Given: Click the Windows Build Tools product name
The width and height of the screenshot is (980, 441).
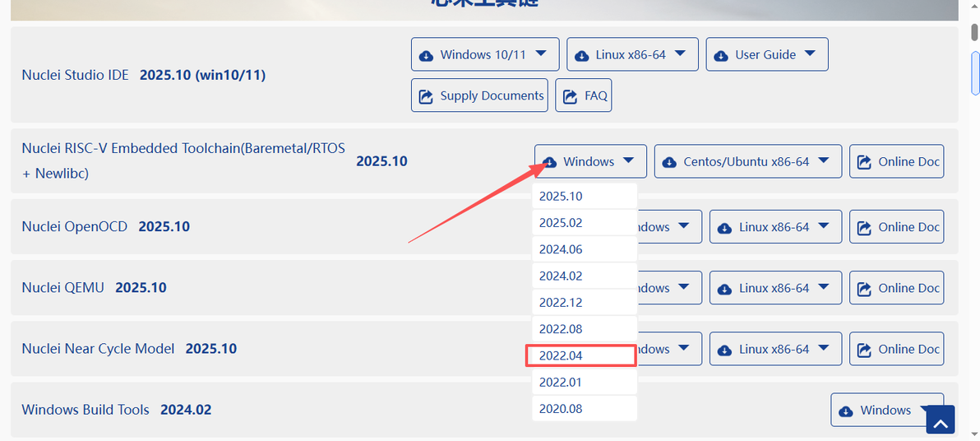Looking at the screenshot, I should pyautogui.click(x=86, y=410).
